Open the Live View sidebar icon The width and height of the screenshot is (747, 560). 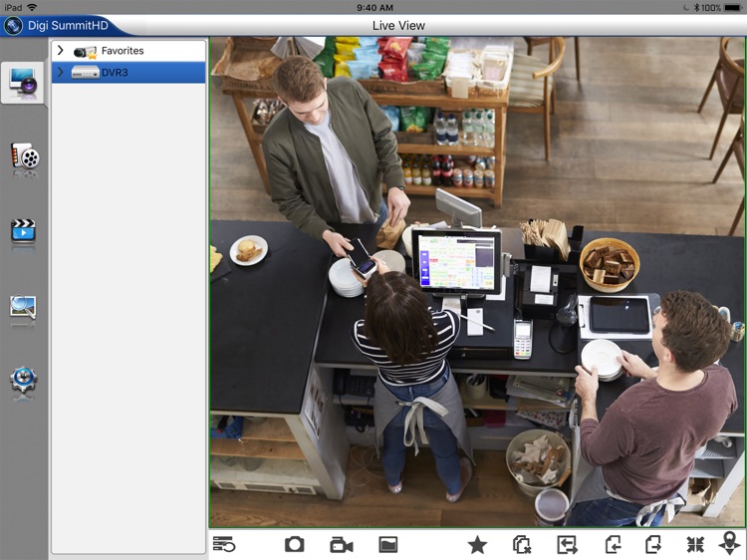24,85
